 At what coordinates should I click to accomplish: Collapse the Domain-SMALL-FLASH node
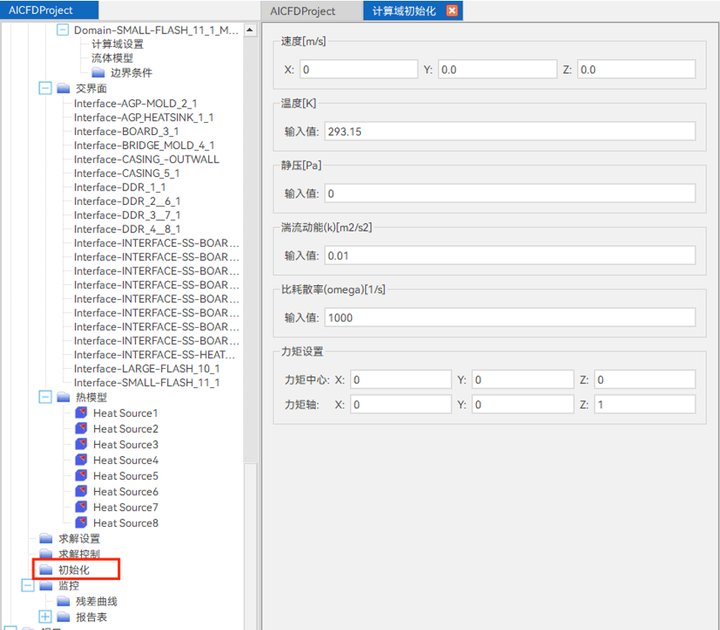62,30
